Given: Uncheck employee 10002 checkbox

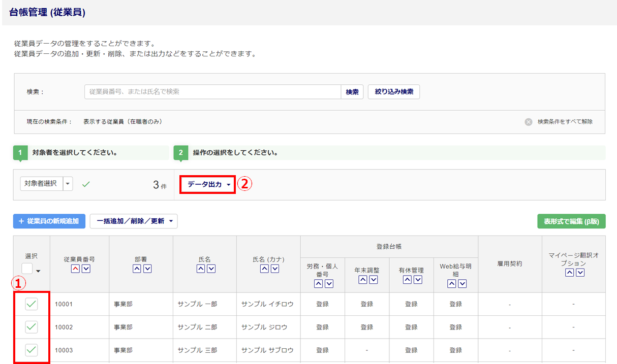Looking at the screenshot, I should pos(32,327).
